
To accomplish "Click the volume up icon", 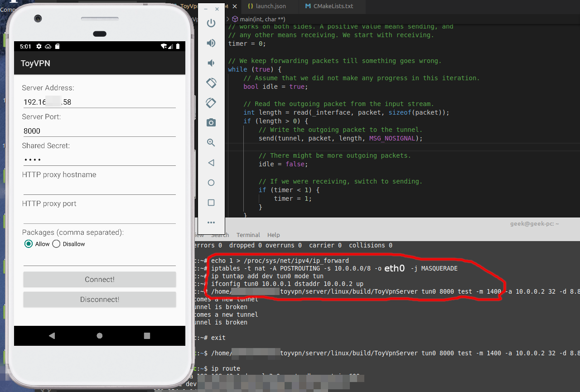I will pyautogui.click(x=211, y=43).
